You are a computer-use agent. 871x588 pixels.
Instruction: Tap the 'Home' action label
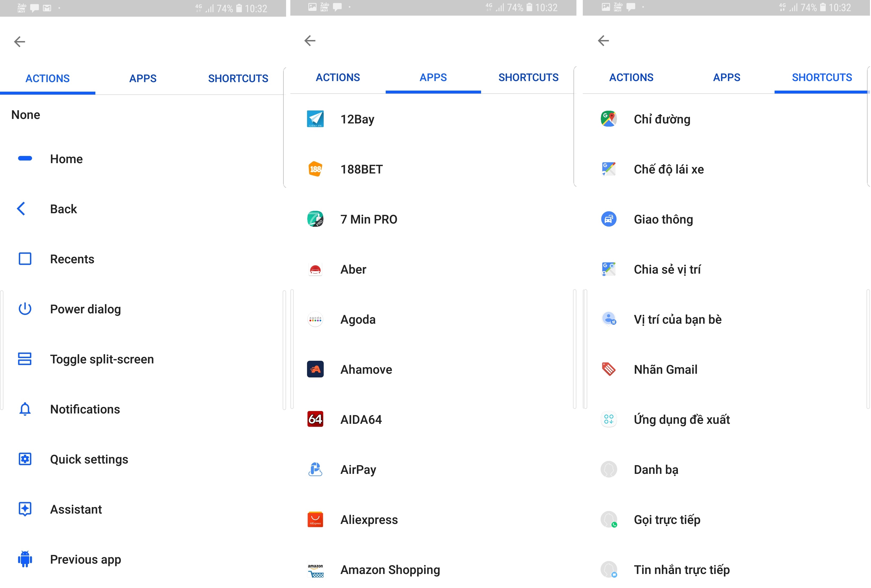coord(66,159)
